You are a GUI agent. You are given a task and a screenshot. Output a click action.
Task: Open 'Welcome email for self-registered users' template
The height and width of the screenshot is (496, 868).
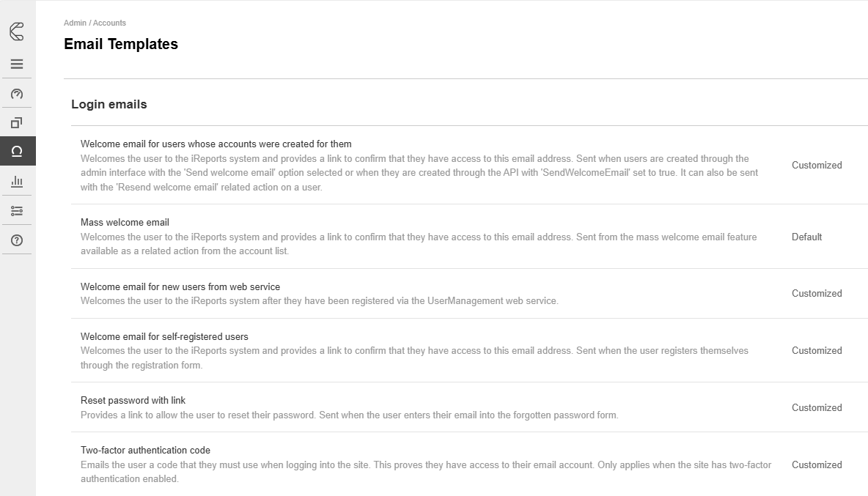click(x=164, y=337)
